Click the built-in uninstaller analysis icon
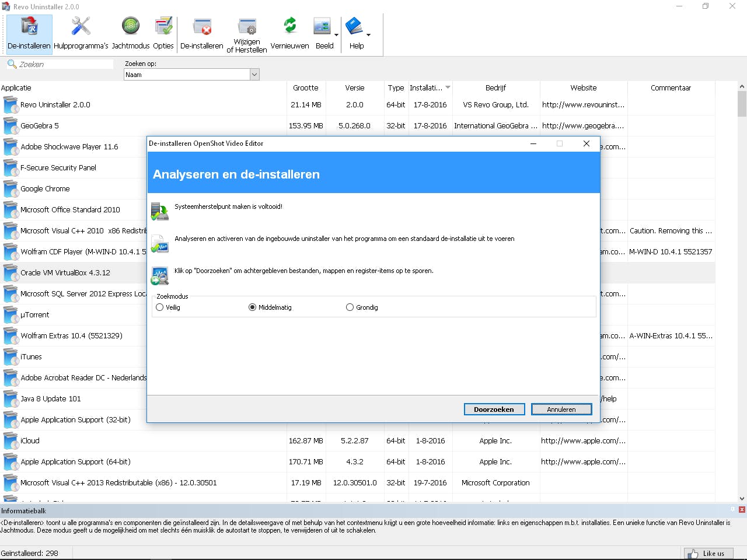This screenshot has height=560, width=747. coord(159,243)
